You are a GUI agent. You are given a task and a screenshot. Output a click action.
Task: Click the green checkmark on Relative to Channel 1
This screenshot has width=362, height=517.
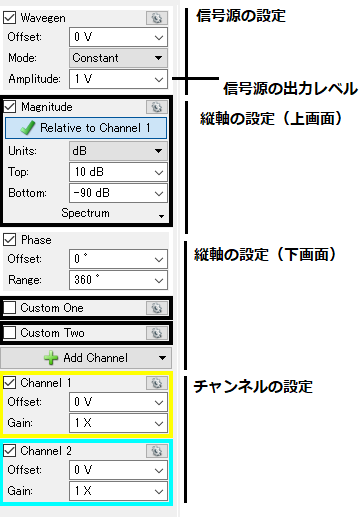click(x=28, y=128)
